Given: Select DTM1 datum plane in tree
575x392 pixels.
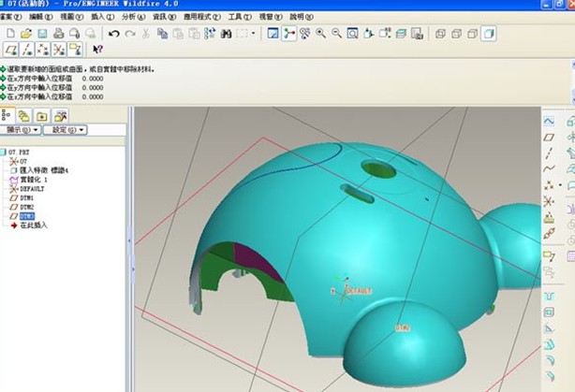Looking at the screenshot, I should tap(22, 197).
